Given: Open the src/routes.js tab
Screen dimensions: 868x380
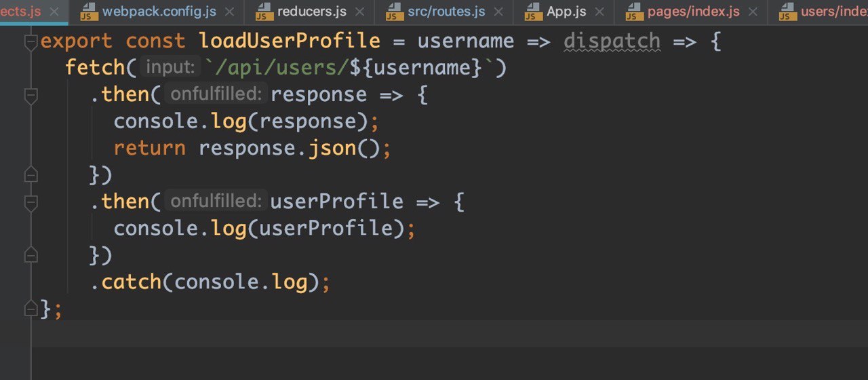Looking at the screenshot, I should point(446,12).
